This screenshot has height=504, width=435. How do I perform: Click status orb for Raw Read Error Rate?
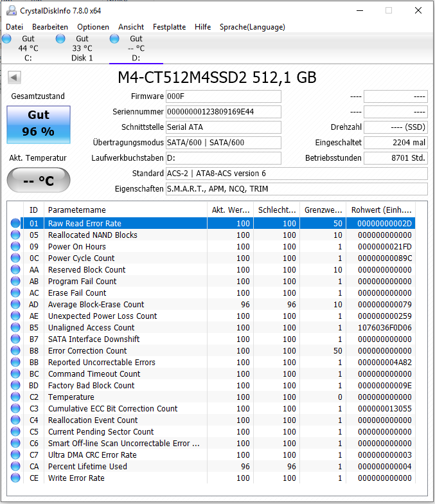click(x=15, y=224)
